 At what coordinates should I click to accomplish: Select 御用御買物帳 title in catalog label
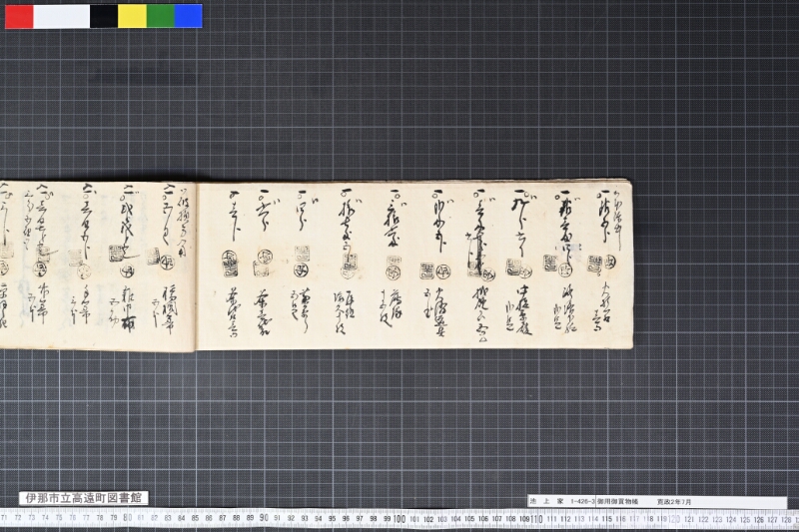click(x=618, y=501)
